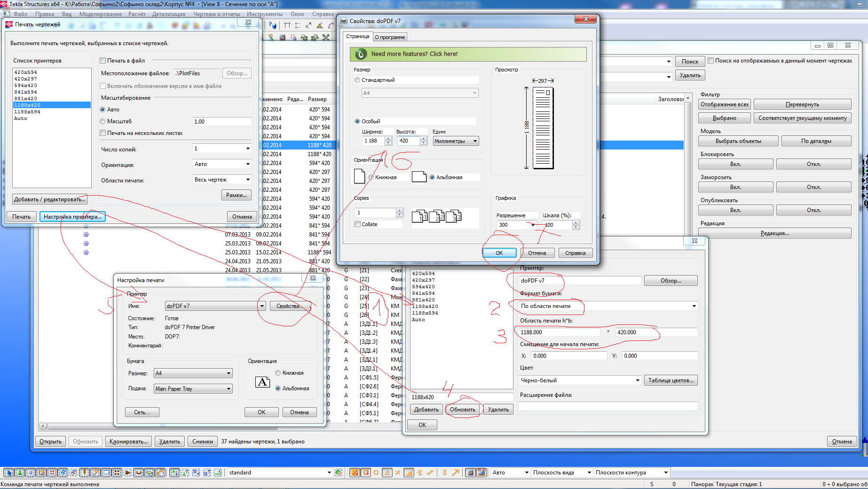Viewport: 868px width, 489px height.
Task: Click the portrait page orientation icon
Action: (359, 176)
